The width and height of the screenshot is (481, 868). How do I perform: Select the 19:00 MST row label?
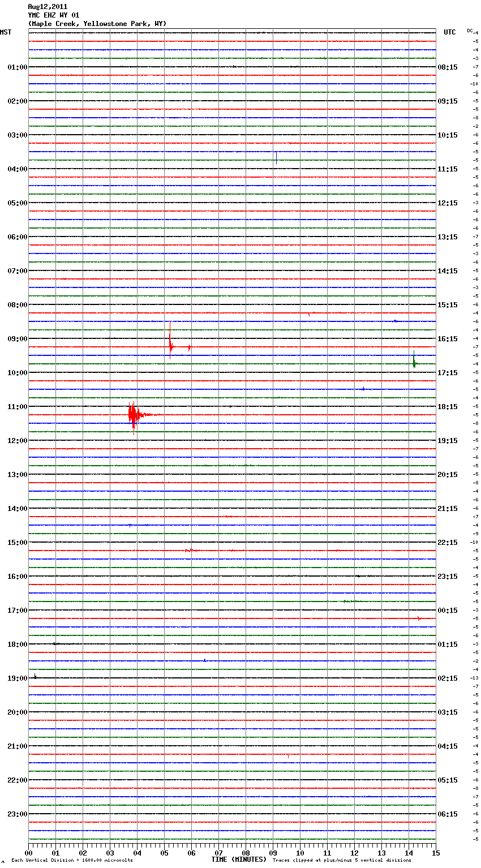(18, 678)
